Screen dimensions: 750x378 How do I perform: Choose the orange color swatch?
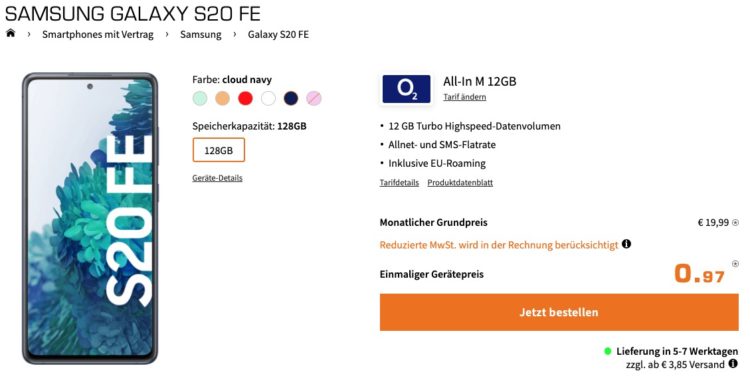222,99
